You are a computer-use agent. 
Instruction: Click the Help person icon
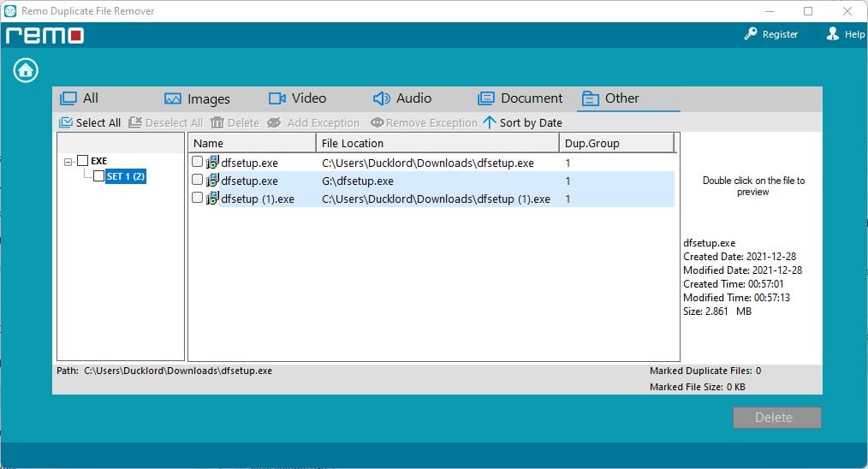[833, 33]
